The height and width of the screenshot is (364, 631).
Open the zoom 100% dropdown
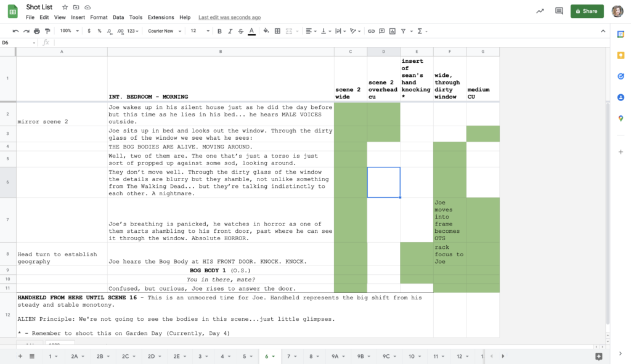coord(69,31)
